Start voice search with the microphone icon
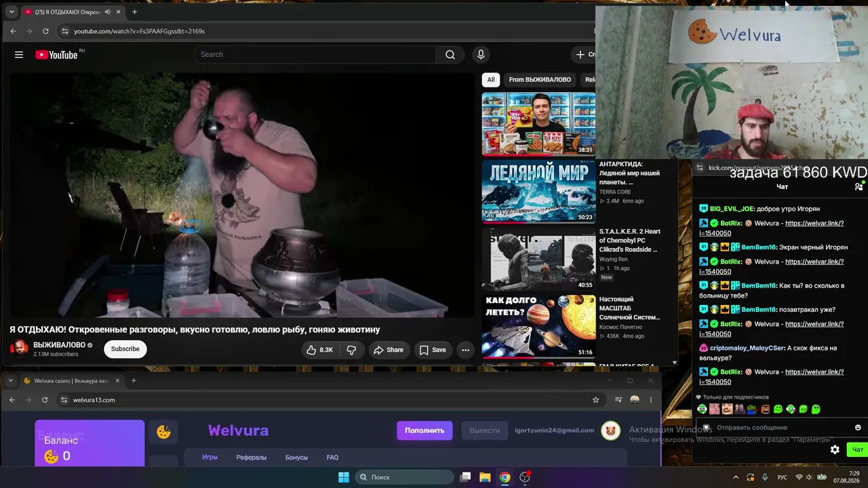 click(481, 55)
